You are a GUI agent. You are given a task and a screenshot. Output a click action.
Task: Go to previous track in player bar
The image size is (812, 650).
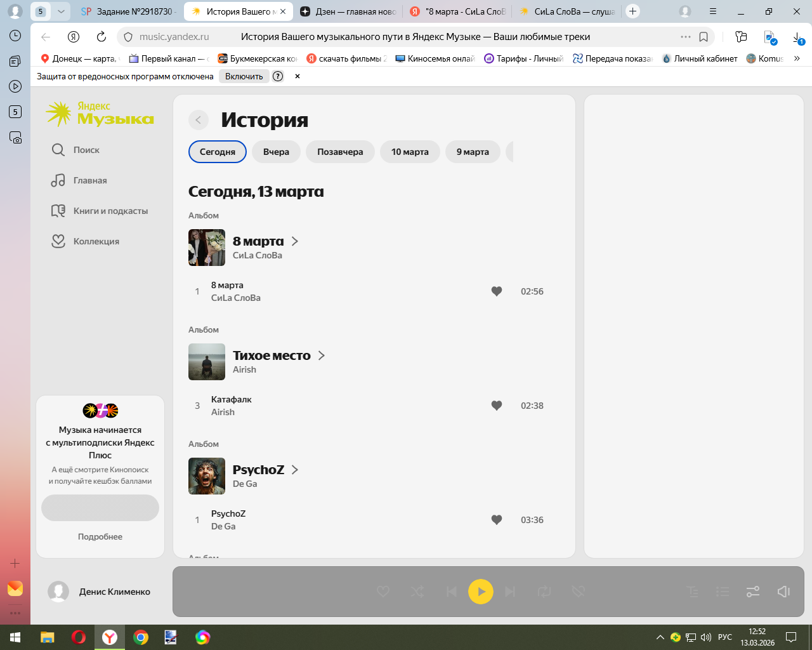[x=452, y=592]
